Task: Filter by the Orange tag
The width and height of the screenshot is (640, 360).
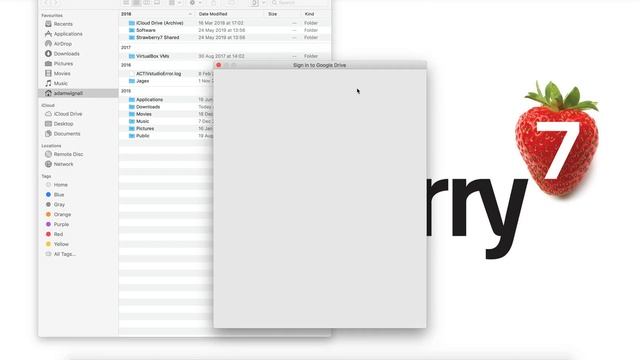Action: click(62, 214)
